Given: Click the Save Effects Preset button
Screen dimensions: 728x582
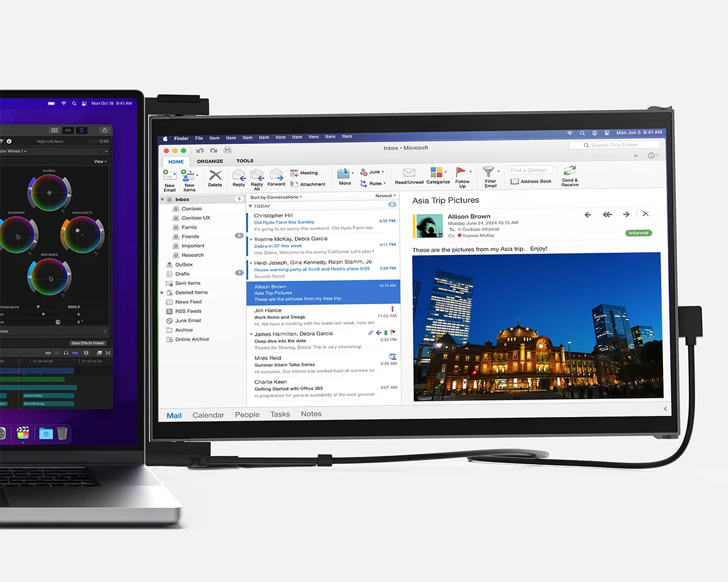Looking at the screenshot, I should point(88,343).
